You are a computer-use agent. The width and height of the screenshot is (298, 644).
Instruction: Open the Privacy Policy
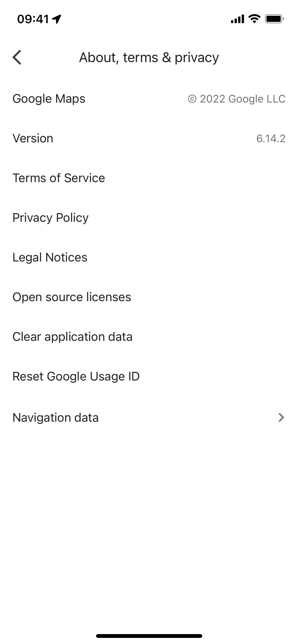pos(51,218)
